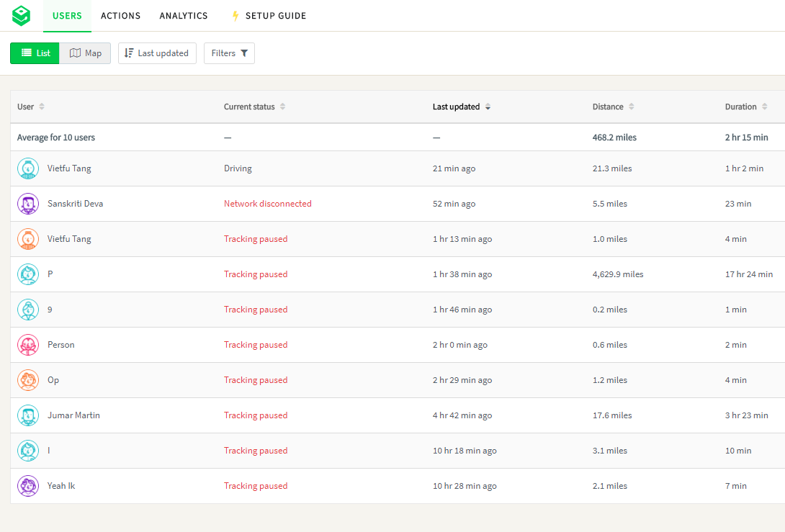The image size is (785, 532).
Task: Click the funnel icon in Filters
Action: (x=244, y=53)
